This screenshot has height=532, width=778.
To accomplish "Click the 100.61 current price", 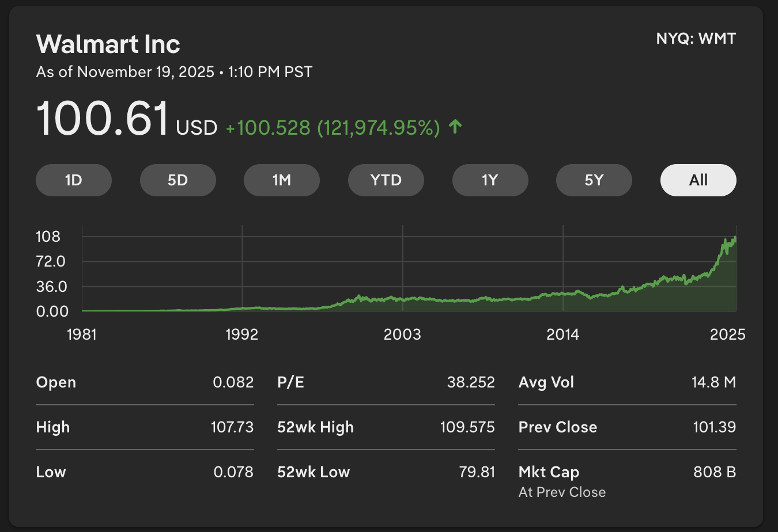I will pos(103,119).
